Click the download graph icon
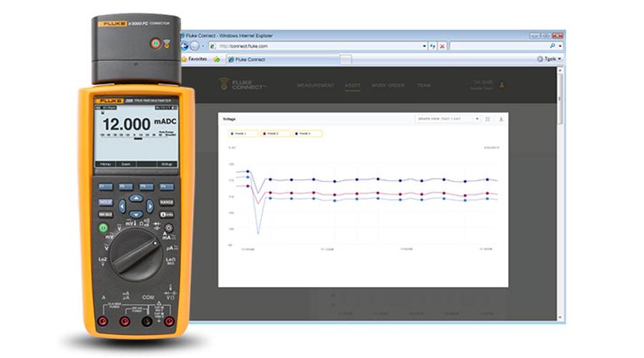 click(501, 119)
